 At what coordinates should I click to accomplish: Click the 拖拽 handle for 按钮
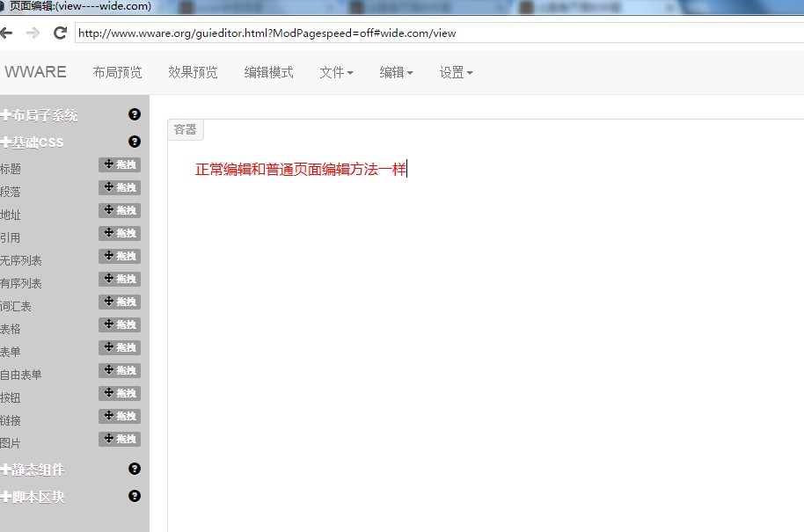pos(120,393)
